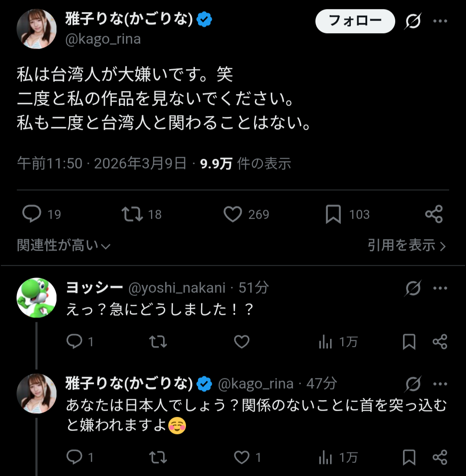466x476 pixels.
Task: Reply to the kago_rina reply at the bottom
Action: [x=75, y=457]
